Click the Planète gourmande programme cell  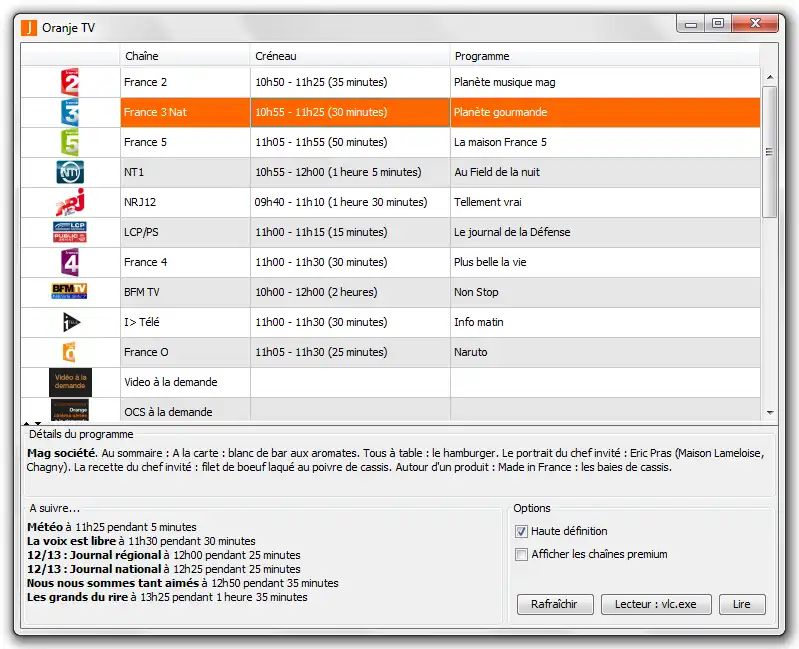(605, 112)
